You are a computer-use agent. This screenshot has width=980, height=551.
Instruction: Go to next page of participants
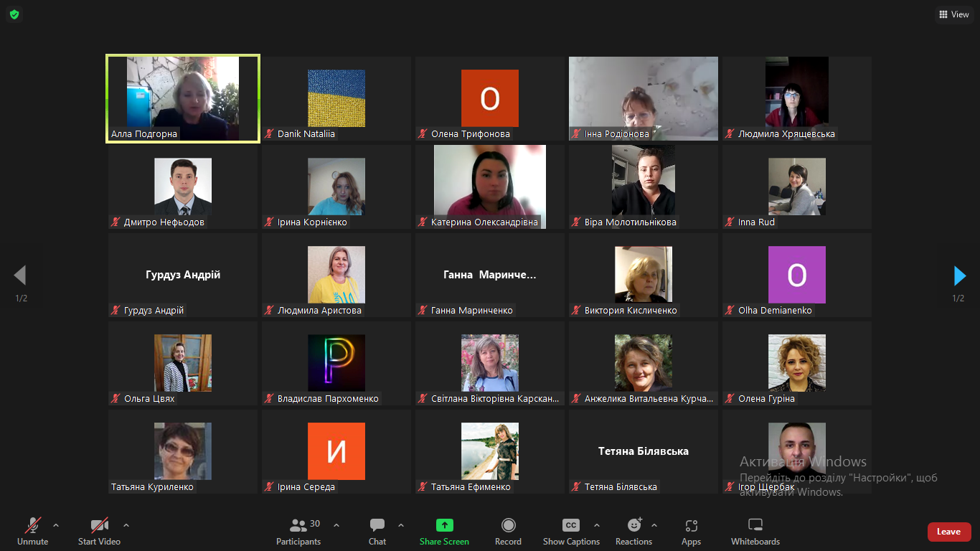959,275
